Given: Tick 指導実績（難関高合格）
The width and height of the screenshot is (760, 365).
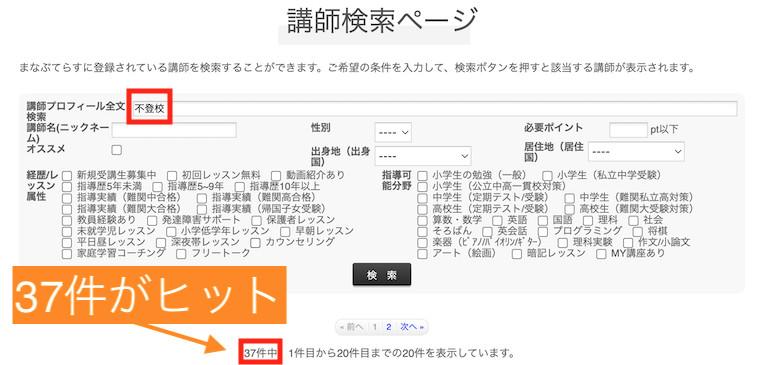Looking at the screenshot, I should point(202,197).
